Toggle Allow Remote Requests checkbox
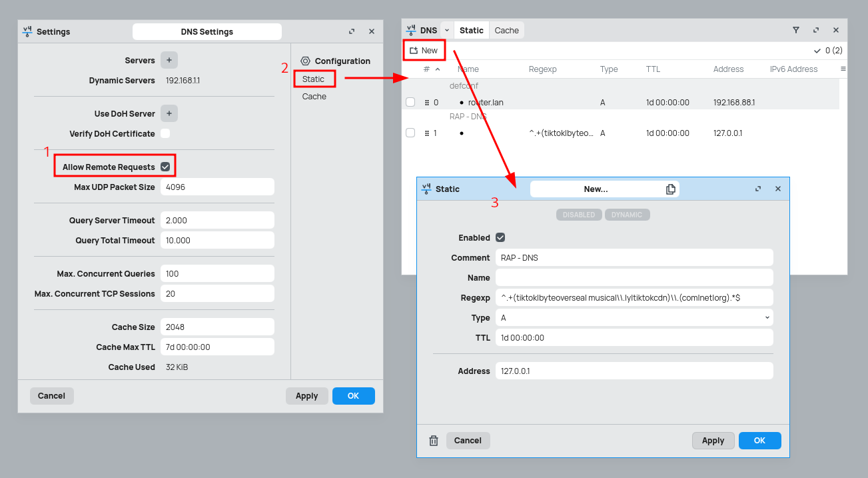 coord(165,167)
